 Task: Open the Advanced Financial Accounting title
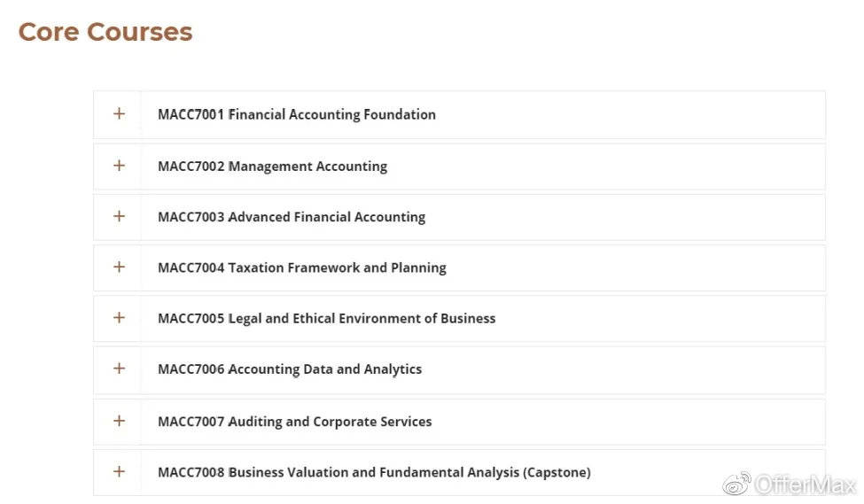coord(327,217)
